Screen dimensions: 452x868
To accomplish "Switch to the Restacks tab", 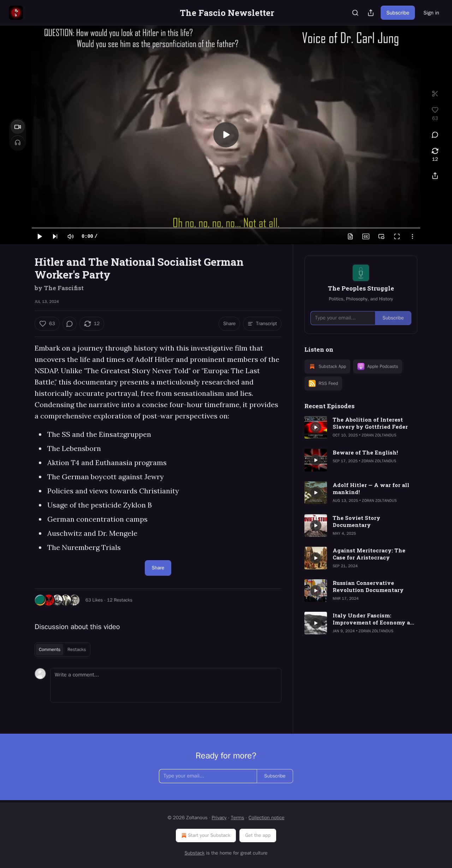I will [77, 650].
